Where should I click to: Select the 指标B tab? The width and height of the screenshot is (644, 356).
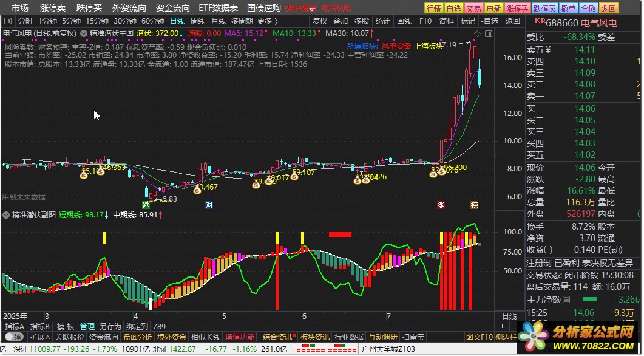[x=40, y=327]
